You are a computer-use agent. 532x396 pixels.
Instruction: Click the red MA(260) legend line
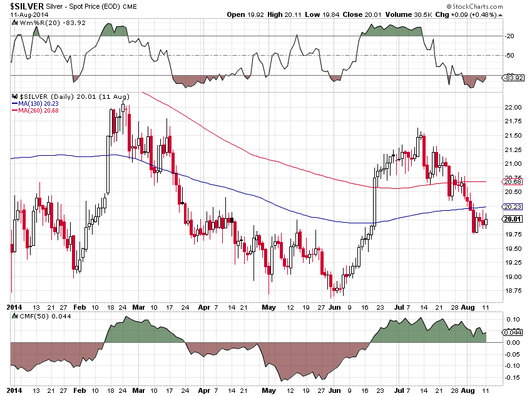coord(14,111)
